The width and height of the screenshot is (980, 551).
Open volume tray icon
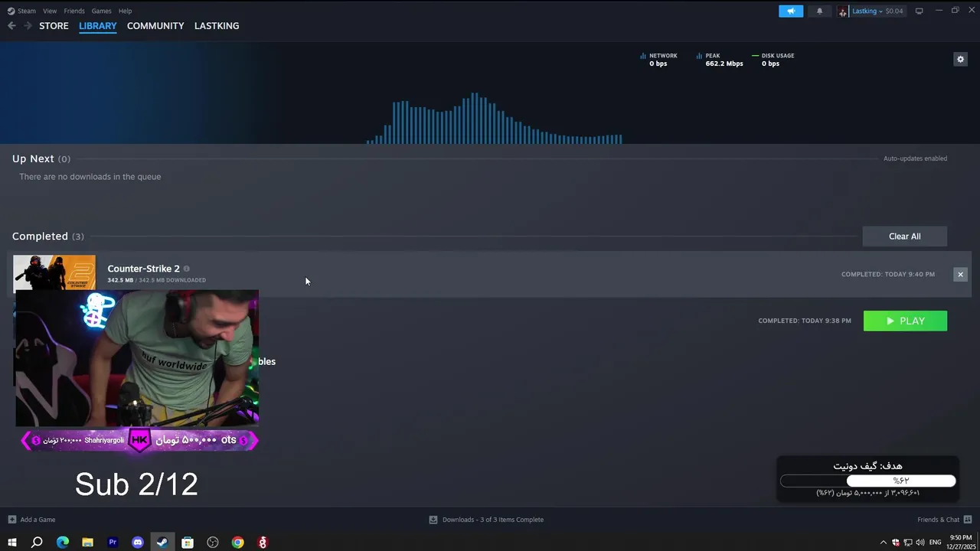pyautogui.click(x=920, y=543)
